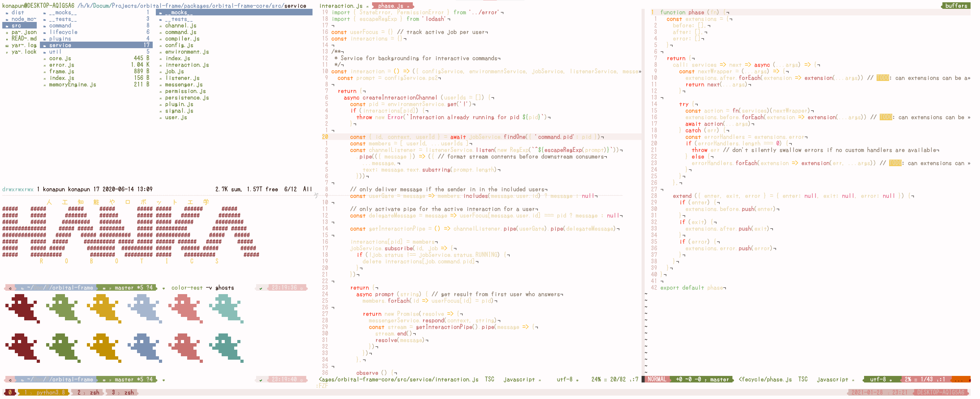
Task: Select memoryEngine.js in the file list
Action: (72, 85)
